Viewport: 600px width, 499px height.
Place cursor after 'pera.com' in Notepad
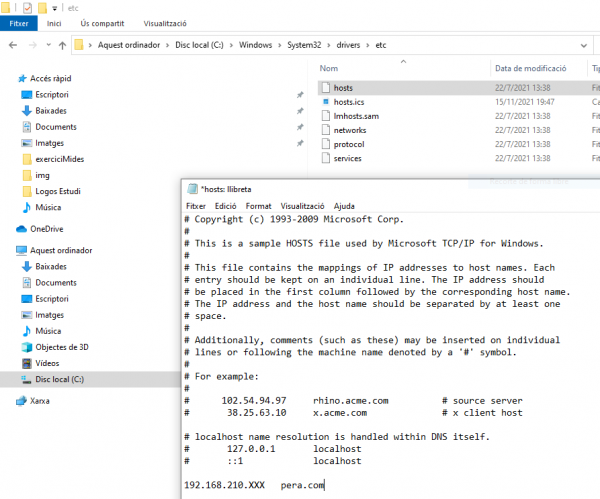[x=324, y=485]
